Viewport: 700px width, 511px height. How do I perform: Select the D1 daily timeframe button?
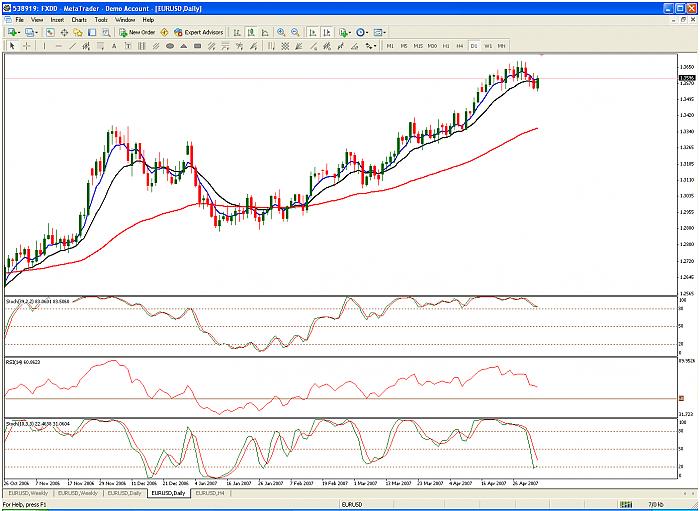click(x=474, y=46)
